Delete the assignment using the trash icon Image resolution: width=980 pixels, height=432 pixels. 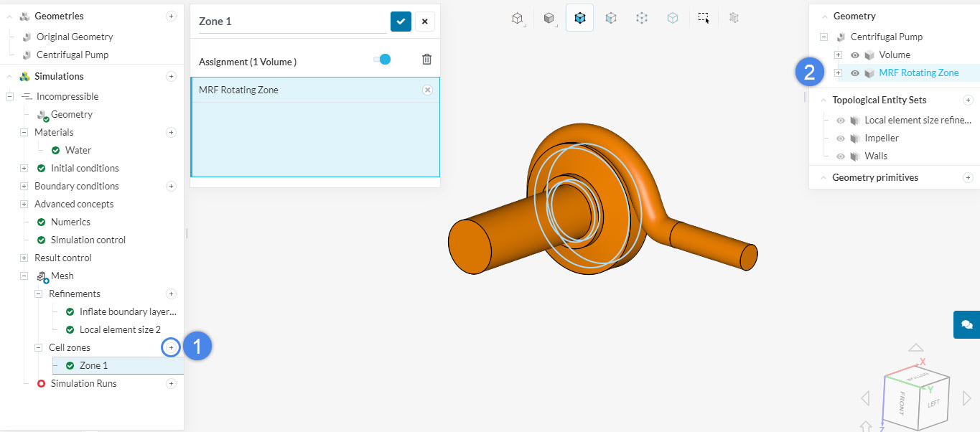point(426,60)
